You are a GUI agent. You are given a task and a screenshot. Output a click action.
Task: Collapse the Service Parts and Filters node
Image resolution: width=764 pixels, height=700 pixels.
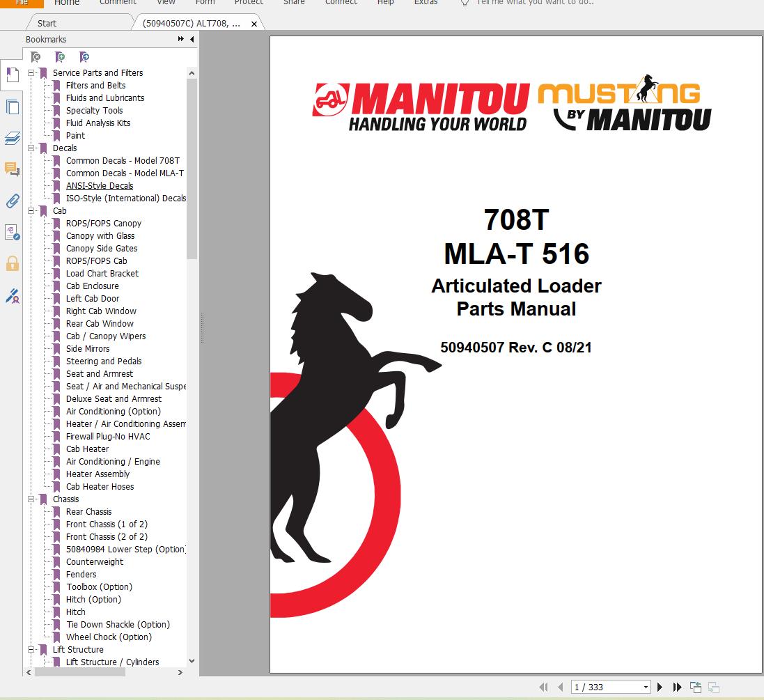[31, 72]
